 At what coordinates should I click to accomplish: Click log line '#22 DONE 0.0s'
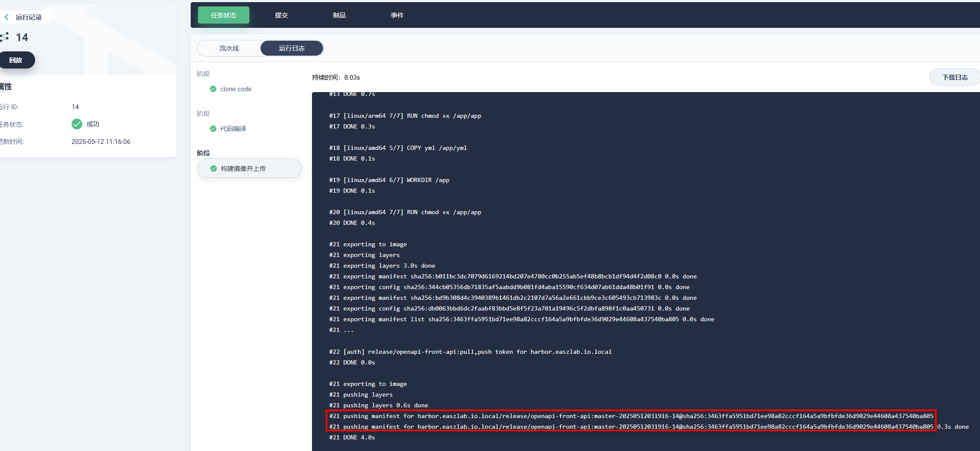(352, 362)
